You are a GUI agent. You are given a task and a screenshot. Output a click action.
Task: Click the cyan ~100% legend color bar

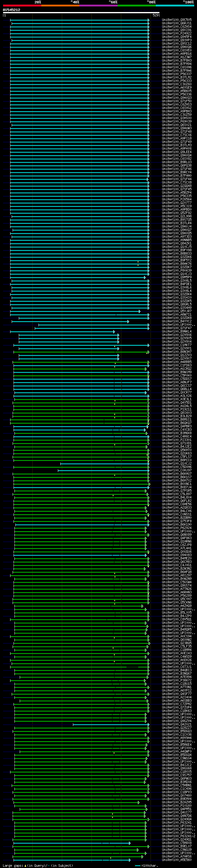[175, 6]
